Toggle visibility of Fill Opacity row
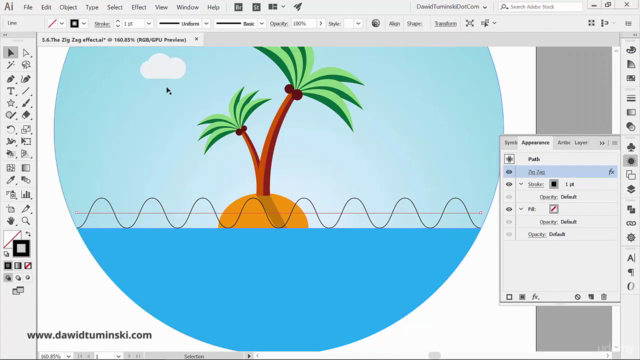 point(509,222)
